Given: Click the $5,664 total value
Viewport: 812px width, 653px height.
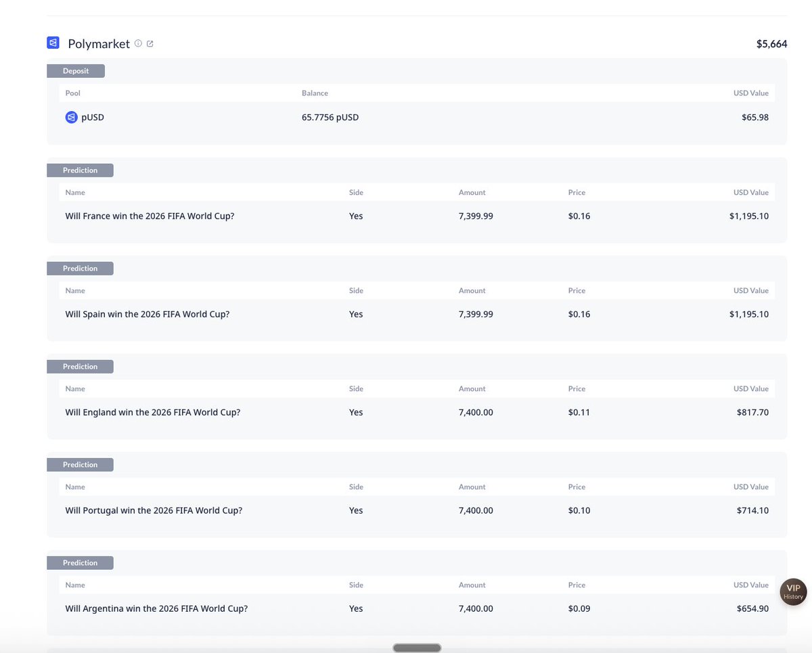Looking at the screenshot, I should click(x=772, y=44).
